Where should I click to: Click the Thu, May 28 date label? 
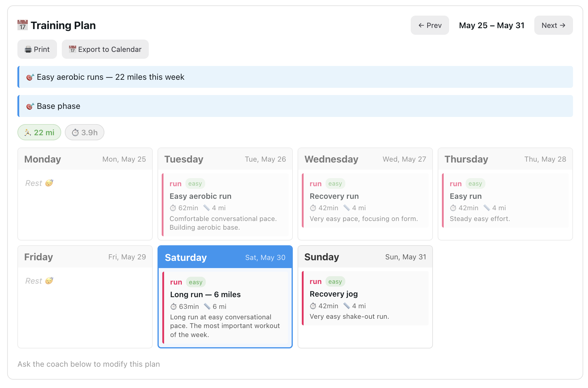[545, 159]
